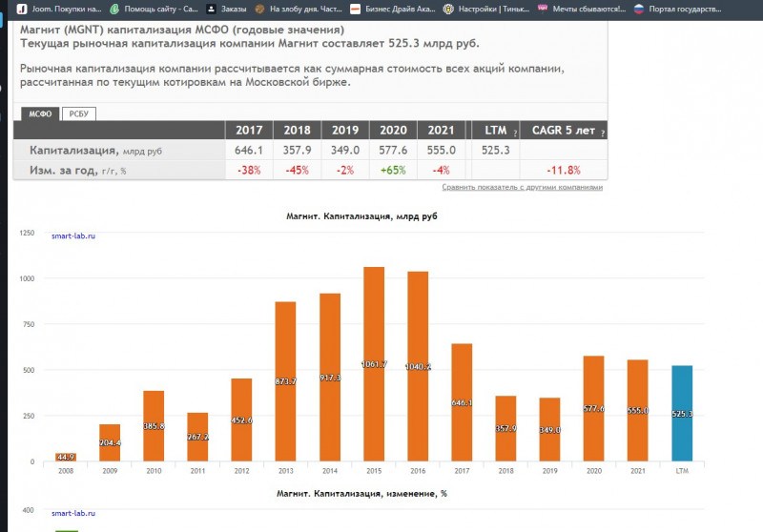The height and width of the screenshot is (532, 763).
Task: Click the 2016 bar labeled 1040.2
Action: (x=418, y=366)
